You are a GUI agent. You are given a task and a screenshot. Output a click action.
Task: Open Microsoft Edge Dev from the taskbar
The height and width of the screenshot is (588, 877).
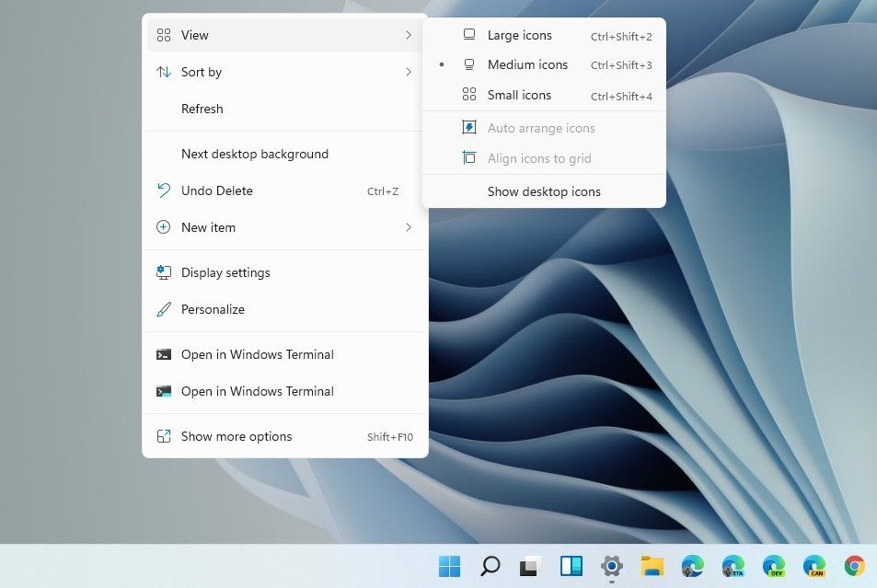tap(774, 566)
